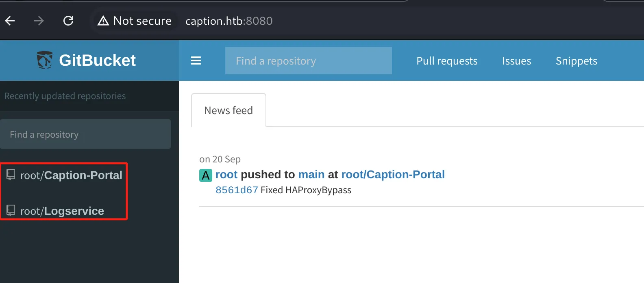Select the caption.htb:8080 address bar
This screenshot has height=283, width=644.
229,21
